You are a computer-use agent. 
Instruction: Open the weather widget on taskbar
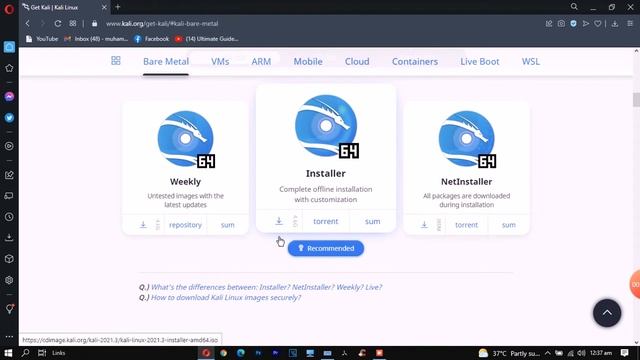[x=509, y=353]
